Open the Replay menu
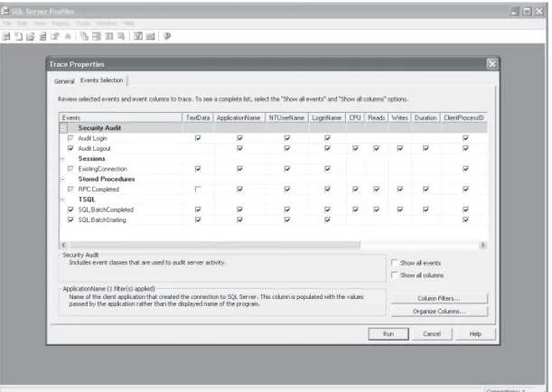This screenshot has height=392, width=552. tap(61, 23)
